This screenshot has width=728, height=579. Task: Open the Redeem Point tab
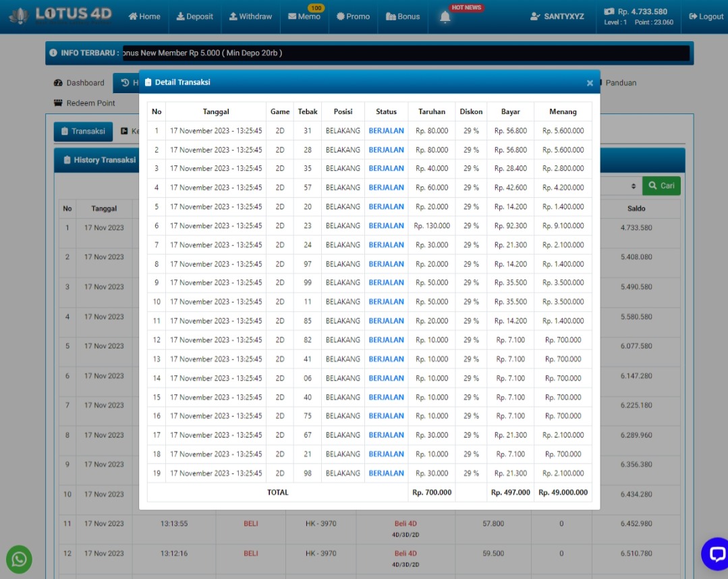click(x=84, y=103)
